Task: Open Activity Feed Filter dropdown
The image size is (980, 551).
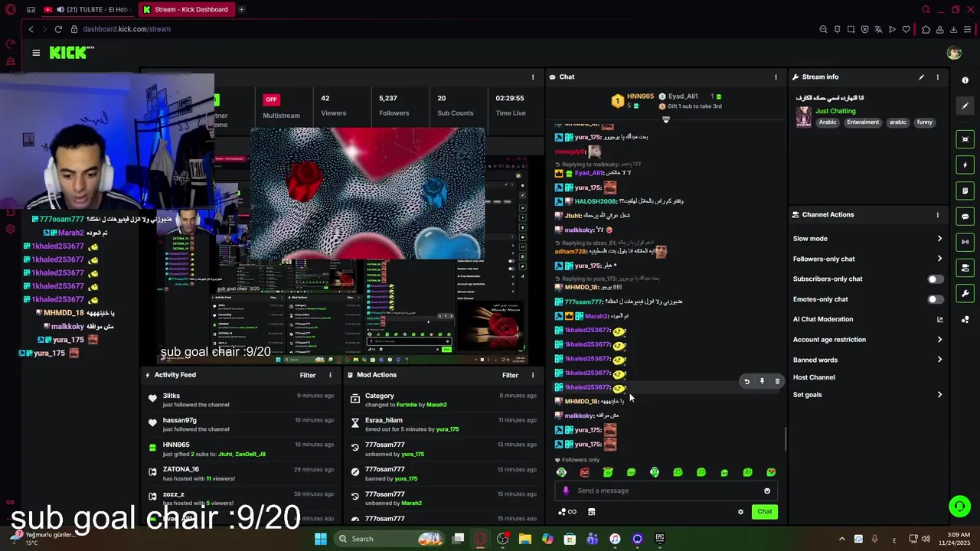Action: point(308,375)
